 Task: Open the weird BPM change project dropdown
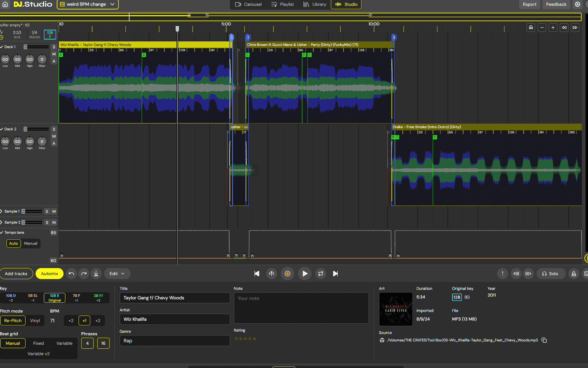(x=87, y=4)
